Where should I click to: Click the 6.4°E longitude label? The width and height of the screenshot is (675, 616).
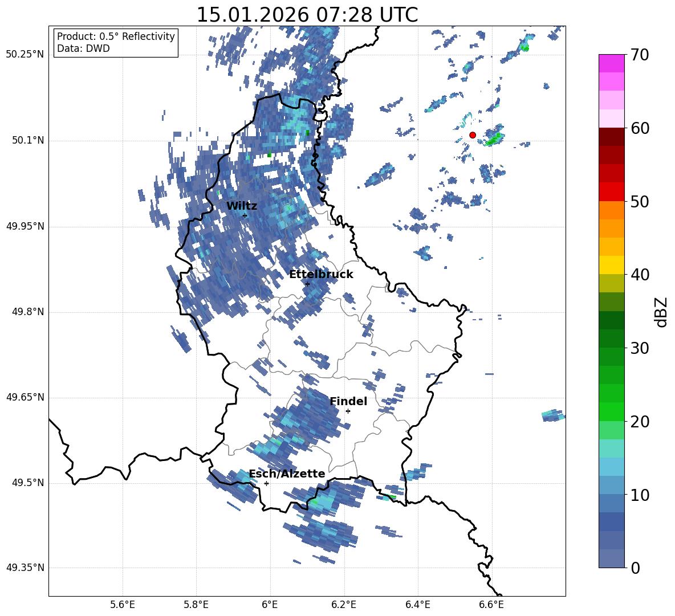(417, 605)
